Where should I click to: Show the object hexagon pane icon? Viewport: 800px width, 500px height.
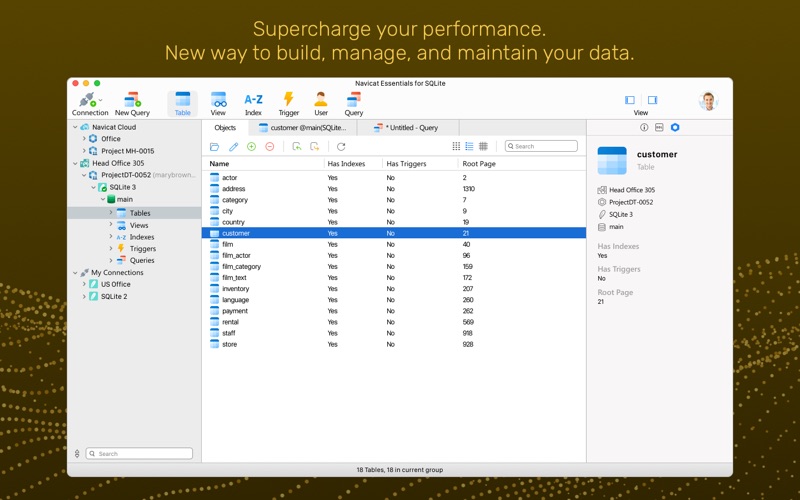pos(675,128)
